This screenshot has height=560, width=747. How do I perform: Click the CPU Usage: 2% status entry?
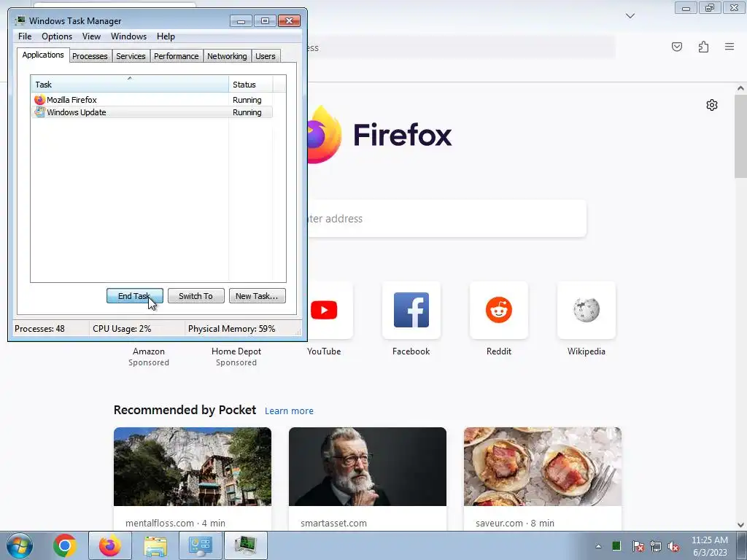pyautogui.click(x=122, y=329)
